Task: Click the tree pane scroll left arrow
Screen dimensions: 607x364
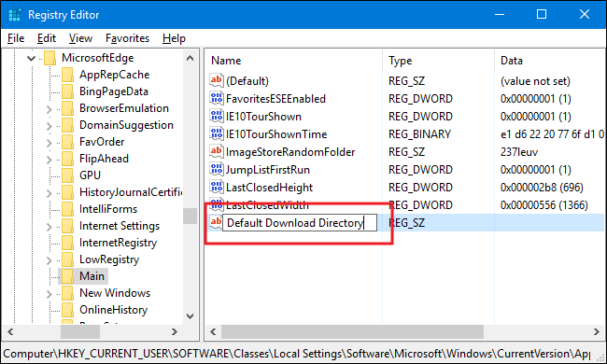Action: [x=10, y=332]
